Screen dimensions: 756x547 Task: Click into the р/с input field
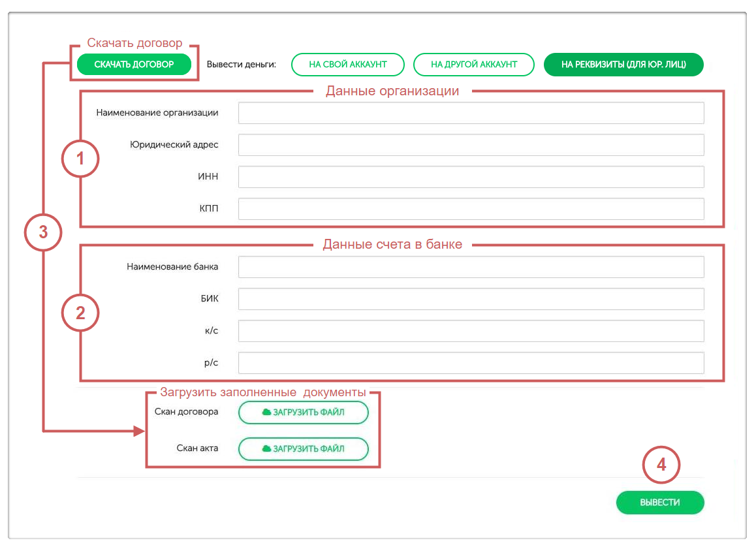pyautogui.click(x=471, y=363)
